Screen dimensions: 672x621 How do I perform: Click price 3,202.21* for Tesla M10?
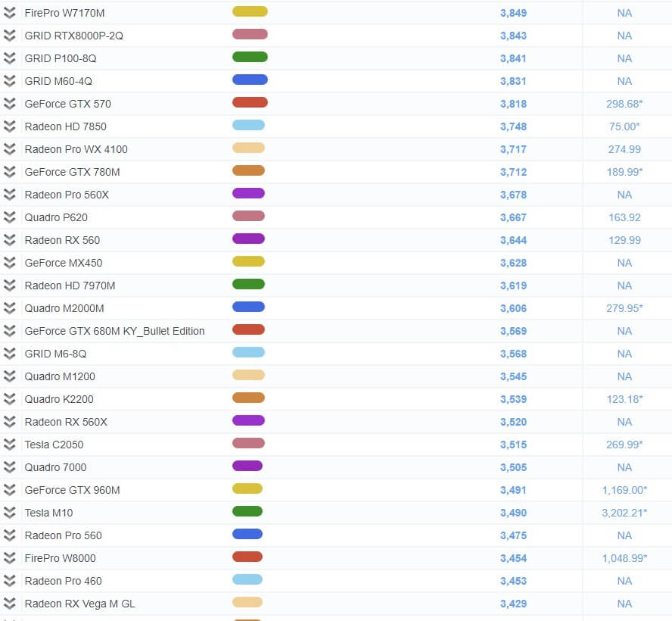click(624, 513)
